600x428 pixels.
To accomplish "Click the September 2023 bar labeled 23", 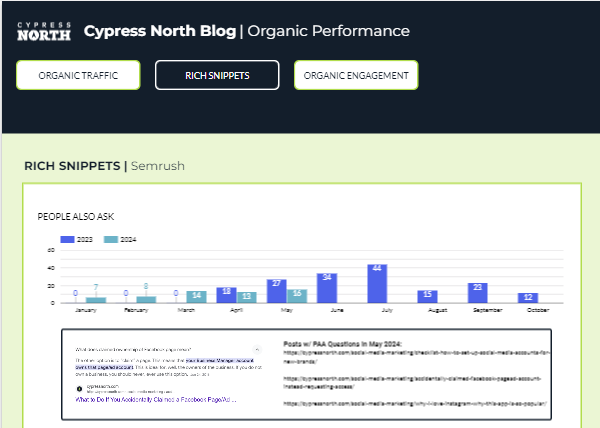I will (x=478, y=293).
